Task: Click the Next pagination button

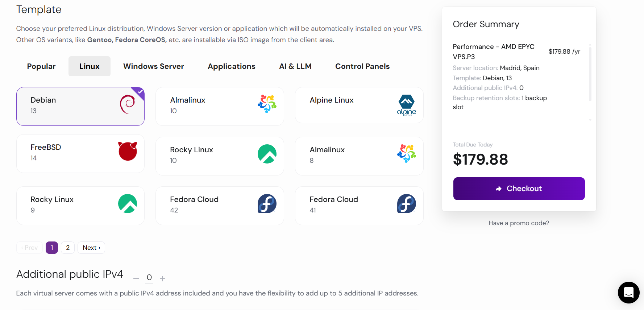Action: pos(91,248)
